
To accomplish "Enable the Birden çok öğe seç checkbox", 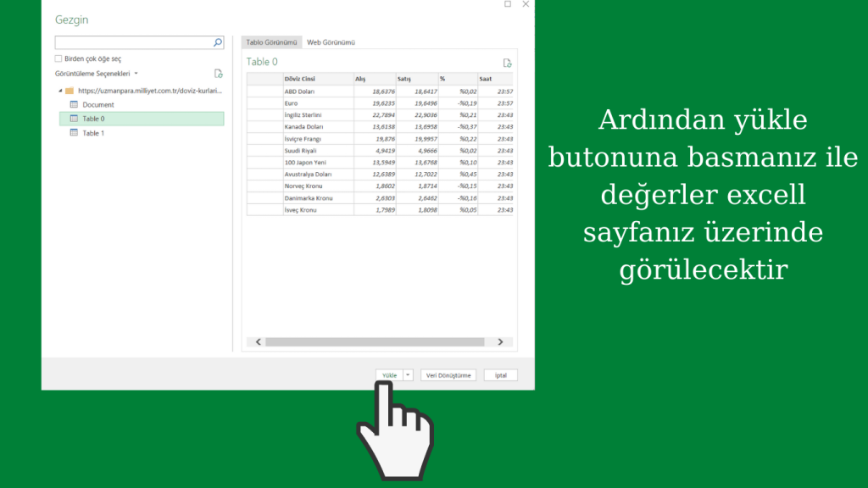I will coord(58,59).
